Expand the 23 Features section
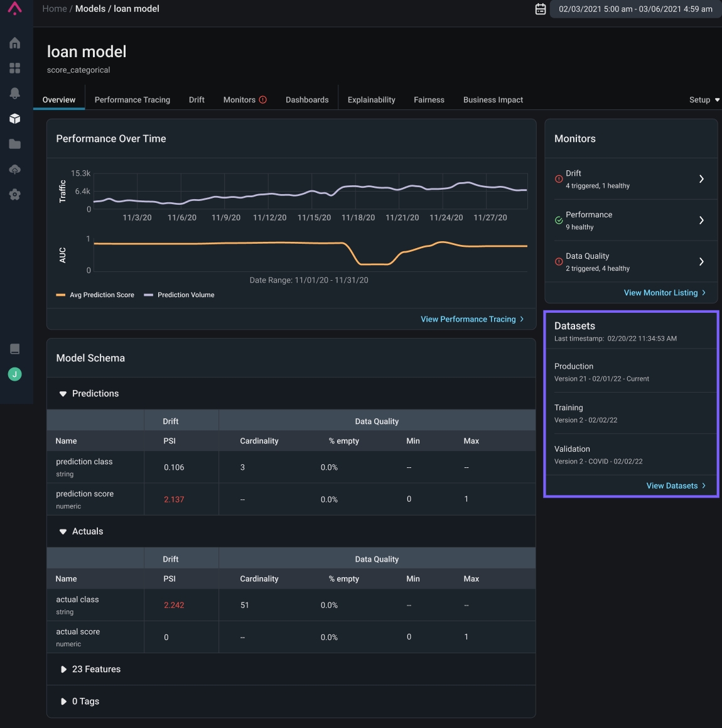The width and height of the screenshot is (722, 728). 63,670
